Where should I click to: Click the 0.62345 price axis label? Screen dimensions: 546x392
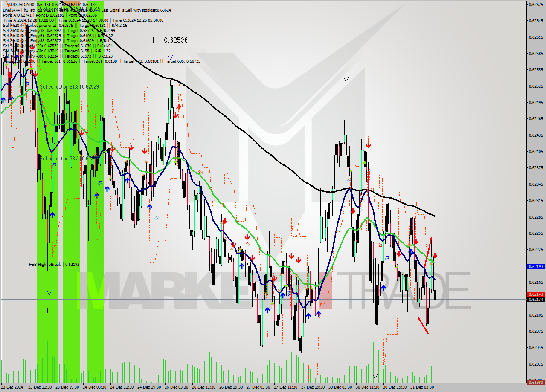pos(535,184)
